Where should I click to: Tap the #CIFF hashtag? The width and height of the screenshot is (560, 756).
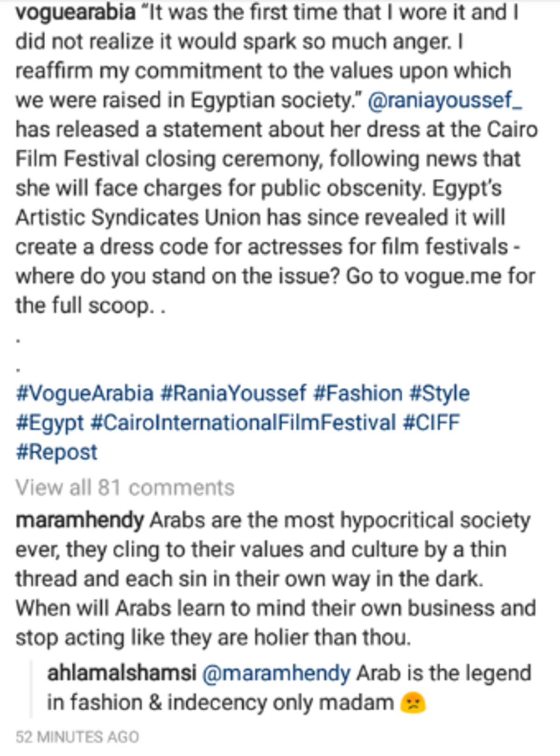click(431, 423)
